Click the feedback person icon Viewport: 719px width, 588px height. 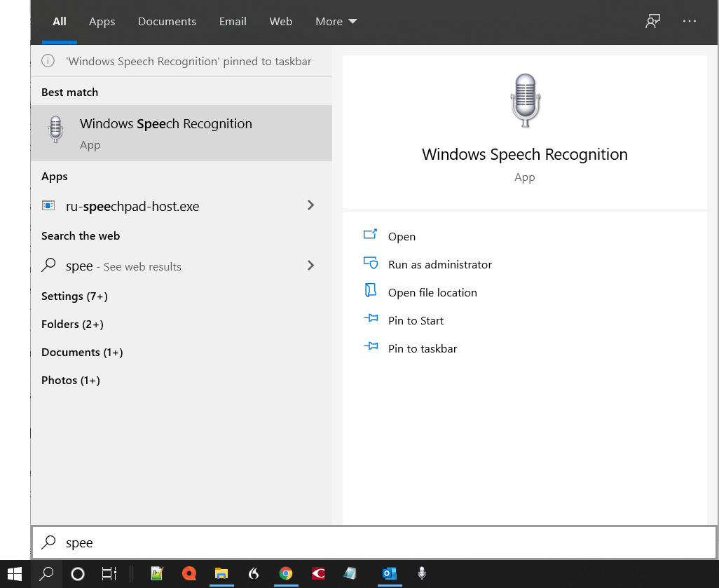[652, 21]
